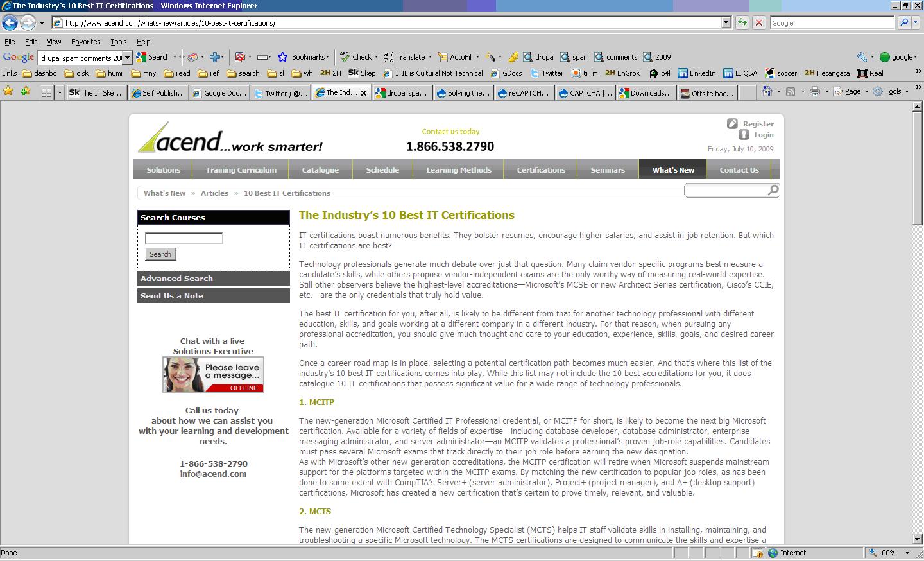The height and width of the screenshot is (561, 924).
Task: Open the Tools command bar dropdown
Action: [x=891, y=92]
